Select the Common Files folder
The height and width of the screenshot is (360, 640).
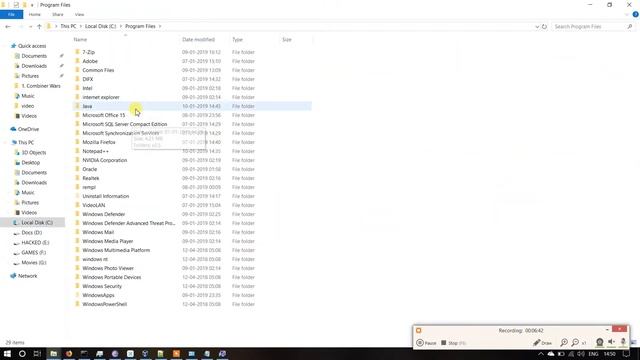coord(98,70)
